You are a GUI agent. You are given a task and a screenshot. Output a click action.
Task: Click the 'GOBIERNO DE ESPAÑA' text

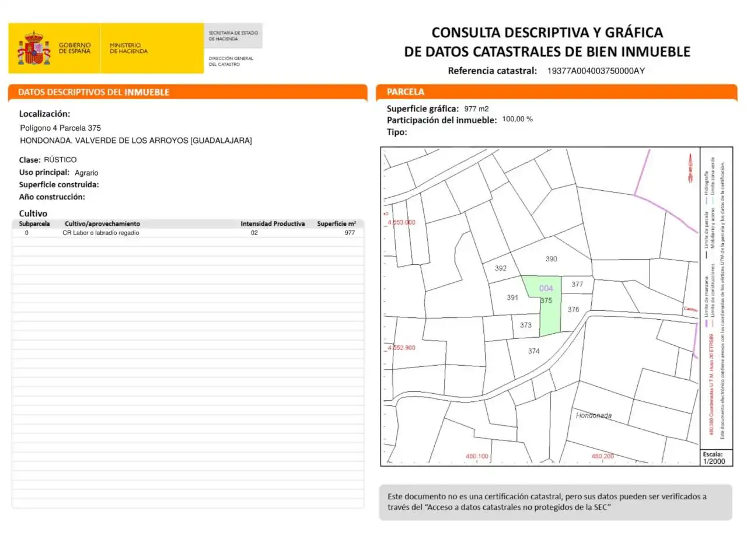[75, 48]
